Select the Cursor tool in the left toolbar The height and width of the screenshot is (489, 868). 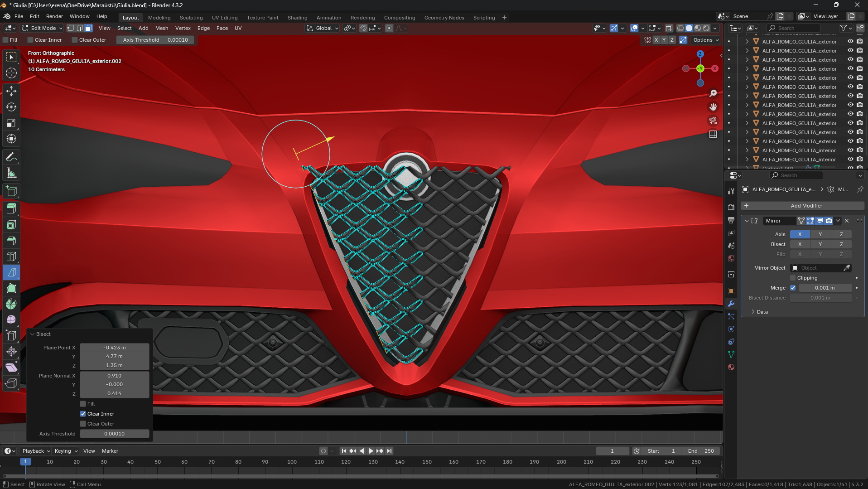click(x=11, y=73)
